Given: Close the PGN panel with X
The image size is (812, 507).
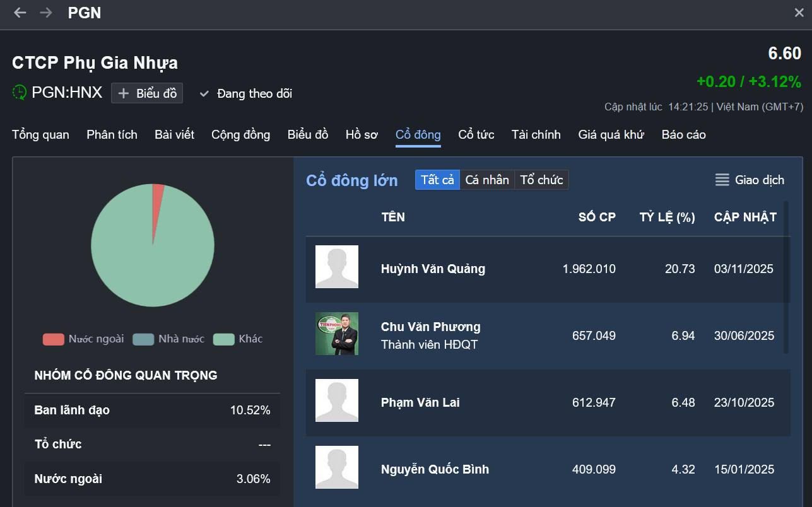Looking at the screenshot, I should tap(799, 13).
